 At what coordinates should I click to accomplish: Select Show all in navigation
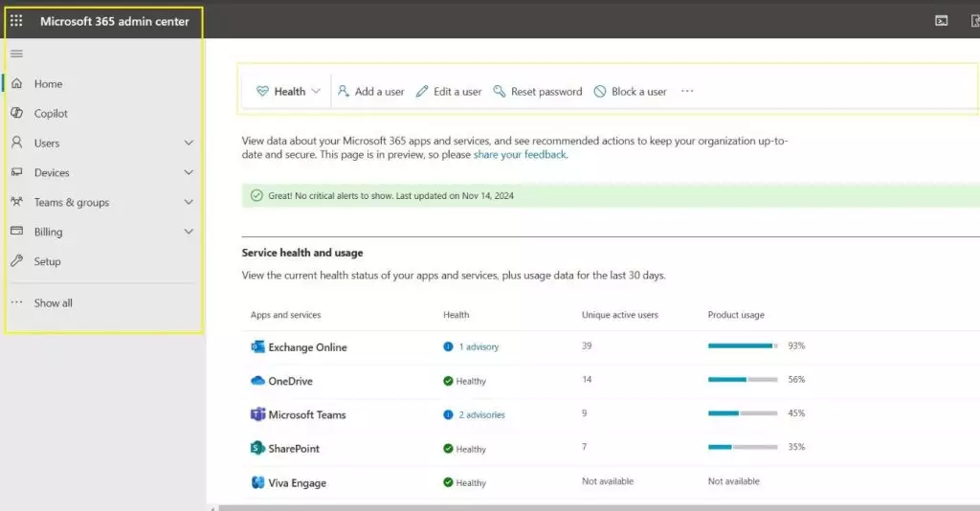pyautogui.click(x=53, y=303)
